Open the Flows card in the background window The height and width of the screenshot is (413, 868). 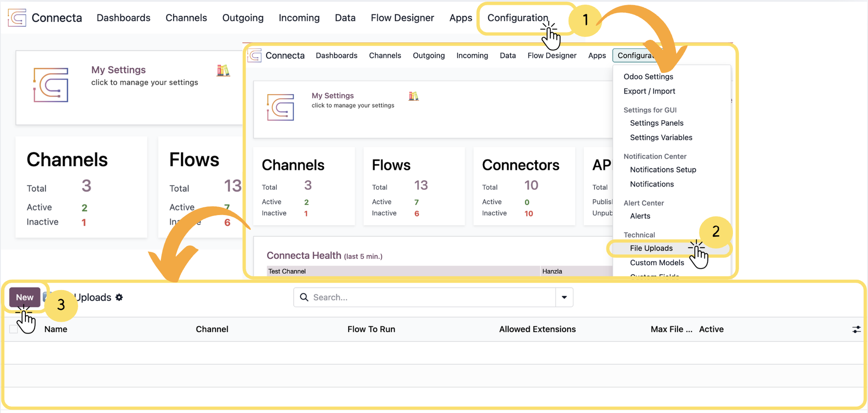pos(201,187)
